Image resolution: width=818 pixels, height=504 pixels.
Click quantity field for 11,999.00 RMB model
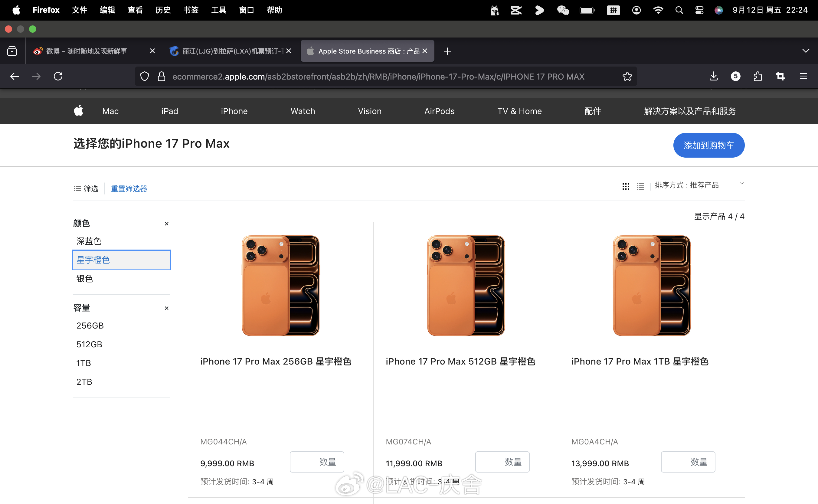[502, 462]
